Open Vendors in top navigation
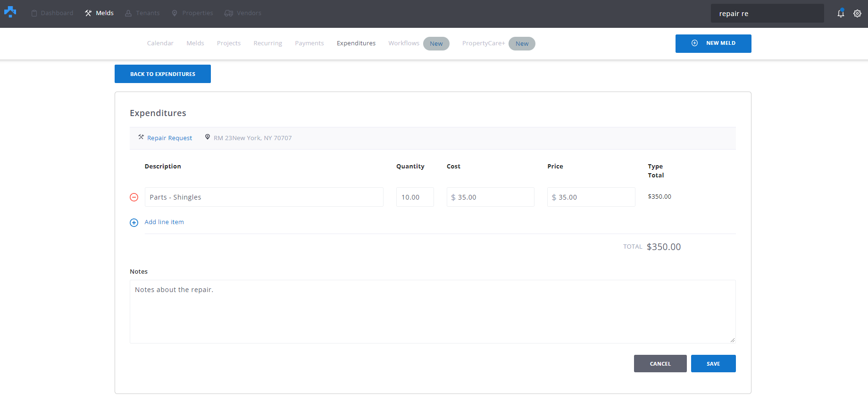 (x=249, y=13)
